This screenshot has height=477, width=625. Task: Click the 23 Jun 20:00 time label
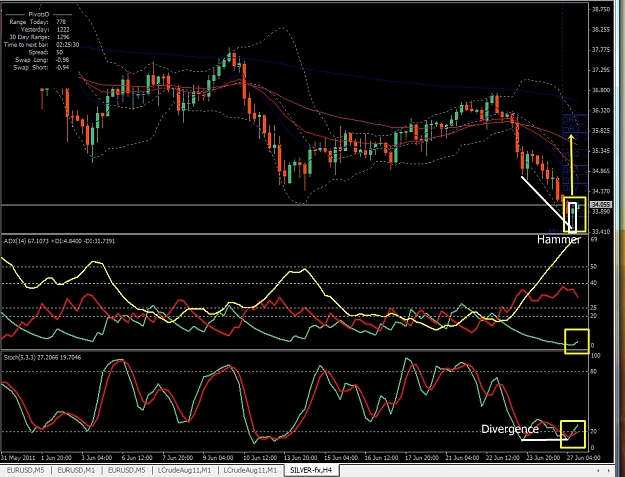(x=543, y=457)
